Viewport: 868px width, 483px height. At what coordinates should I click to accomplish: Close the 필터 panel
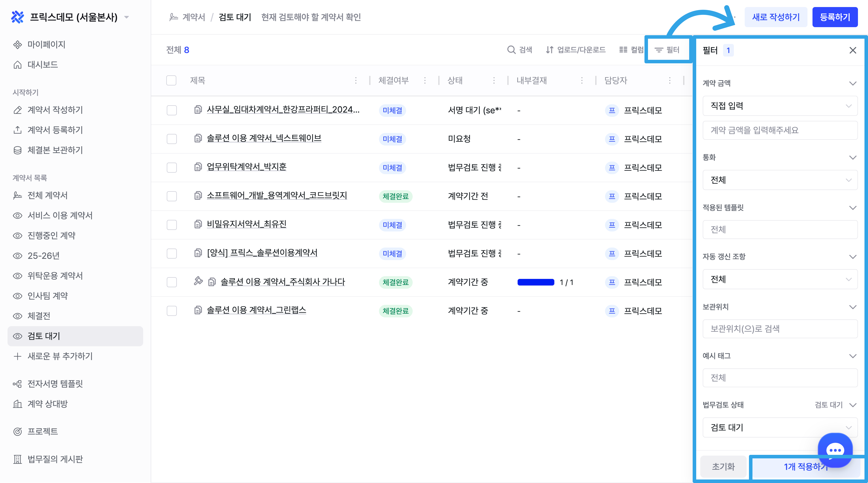tap(852, 50)
